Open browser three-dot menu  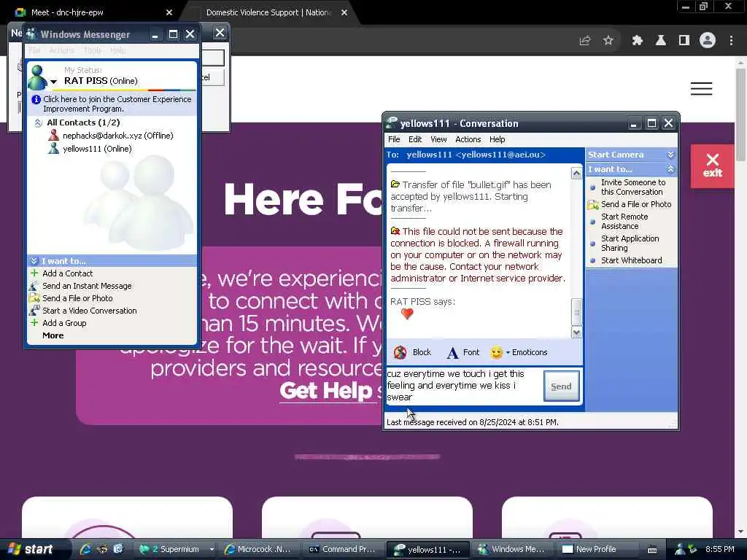point(731,41)
